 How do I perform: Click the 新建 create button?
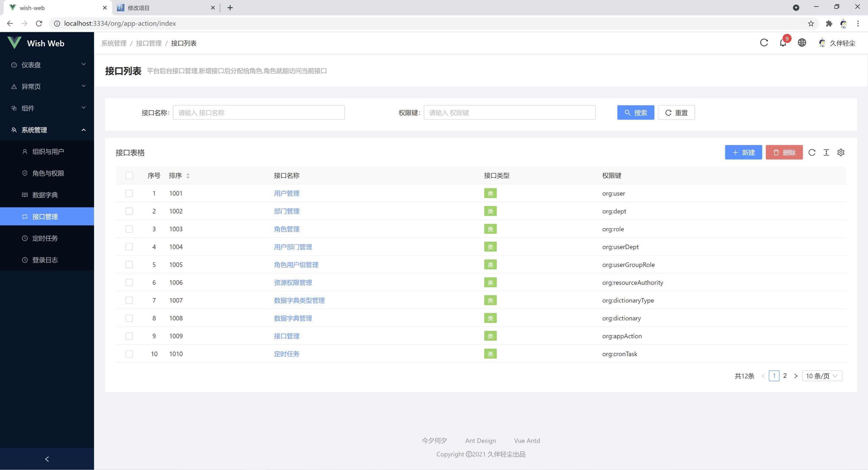coord(743,152)
